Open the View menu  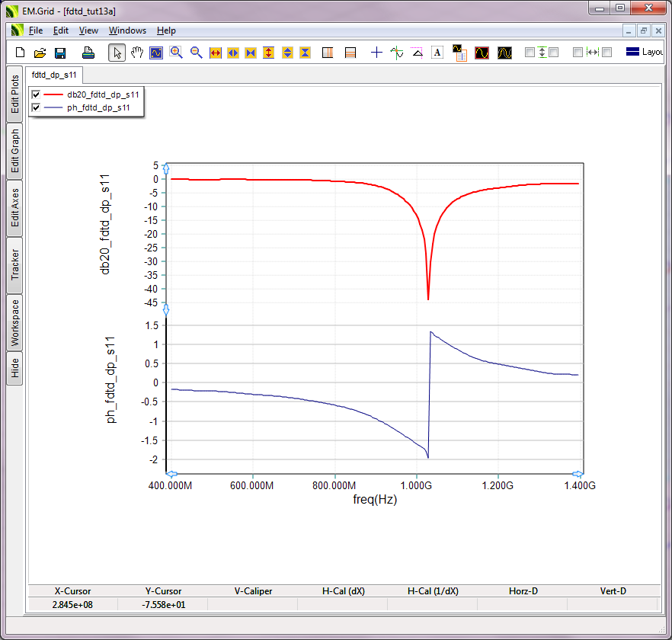click(88, 30)
